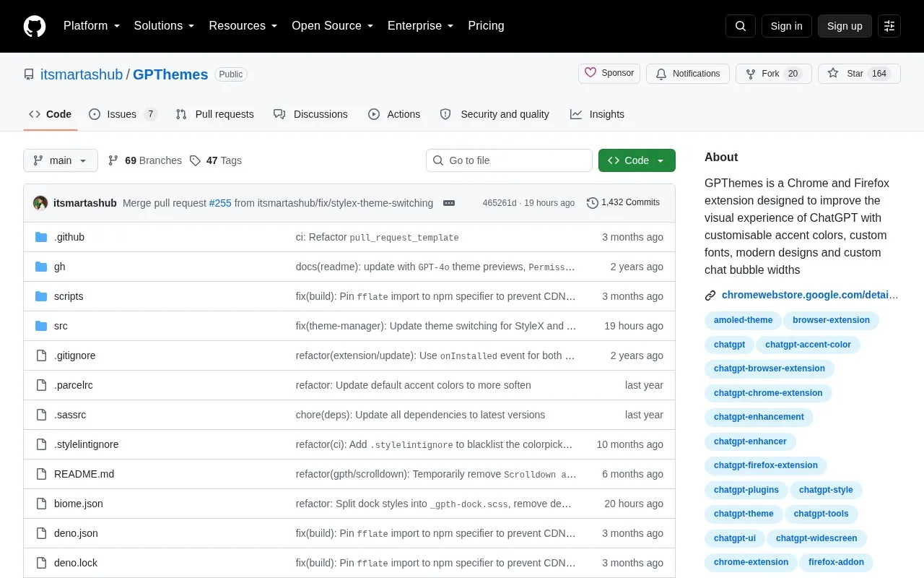Click the clock icon next to 1,432 Commits

[593, 203]
